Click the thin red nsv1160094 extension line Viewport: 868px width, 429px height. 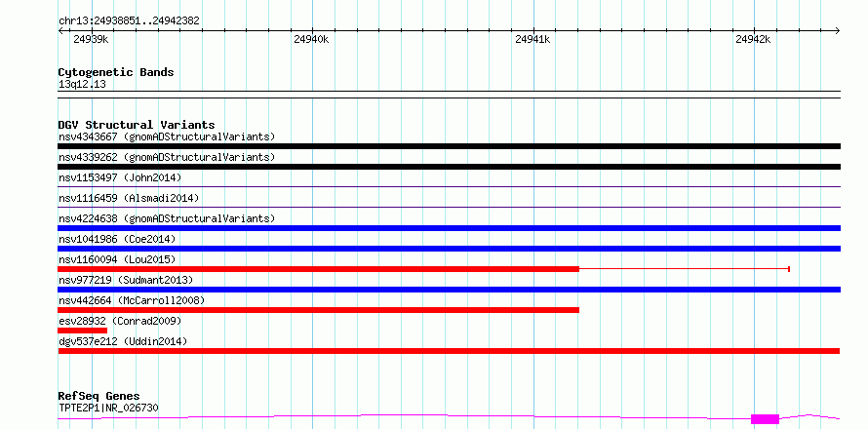pos(685,269)
